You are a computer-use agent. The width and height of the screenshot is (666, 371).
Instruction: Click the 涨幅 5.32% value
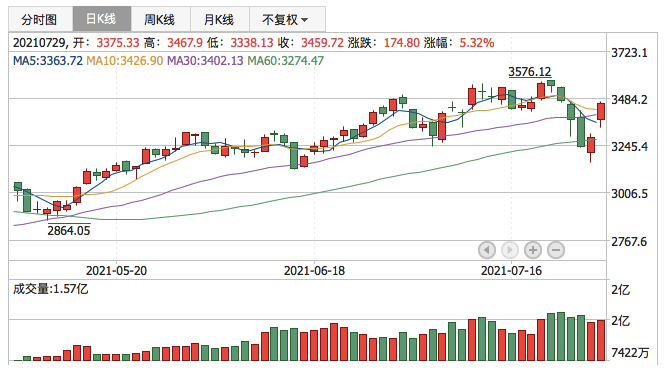477,43
